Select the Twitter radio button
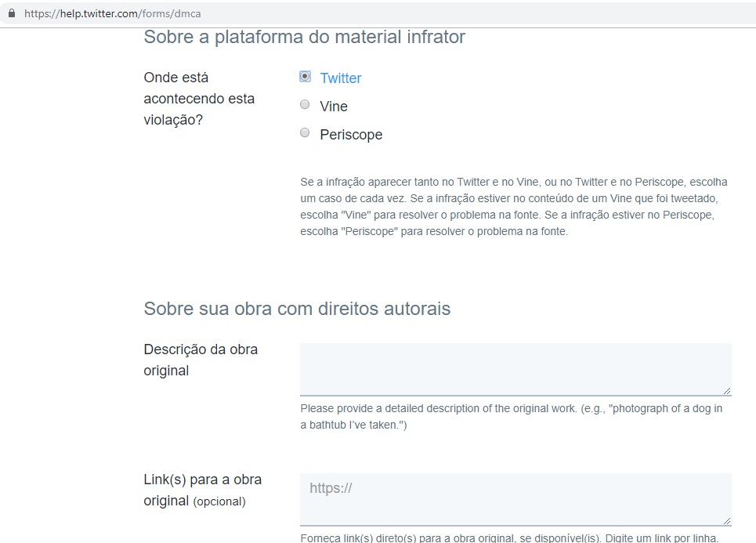Viewport: 756px width, 543px height. 305,77
